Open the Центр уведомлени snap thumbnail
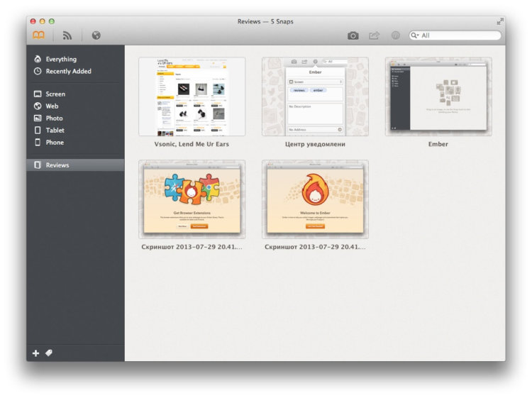The height and width of the screenshot is (398, 532). (315, 96)
